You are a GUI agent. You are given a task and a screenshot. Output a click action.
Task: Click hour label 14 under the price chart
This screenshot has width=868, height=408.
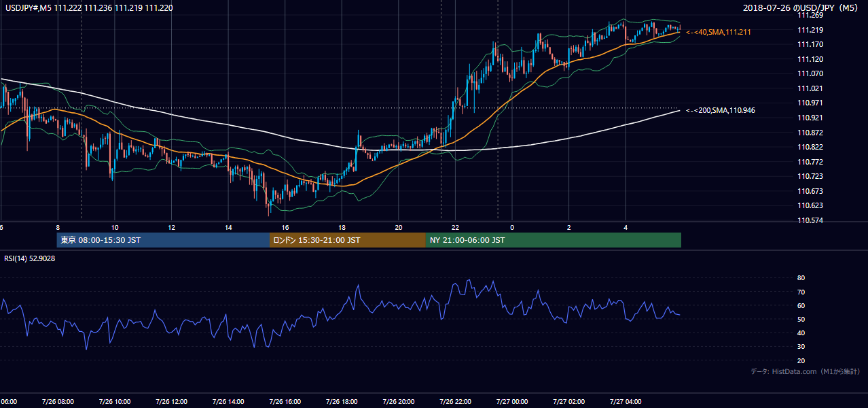(x=228, y=227)
